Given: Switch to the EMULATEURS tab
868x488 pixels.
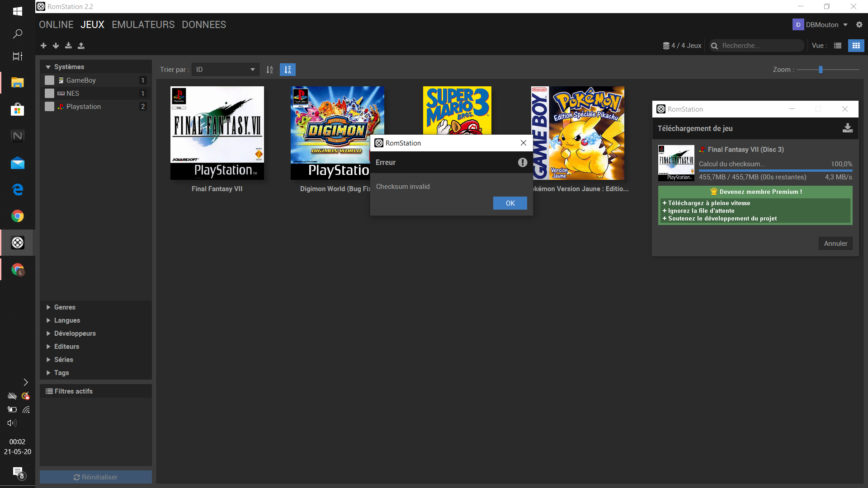Looking at the screenshot, I should (x=143, y=25).
